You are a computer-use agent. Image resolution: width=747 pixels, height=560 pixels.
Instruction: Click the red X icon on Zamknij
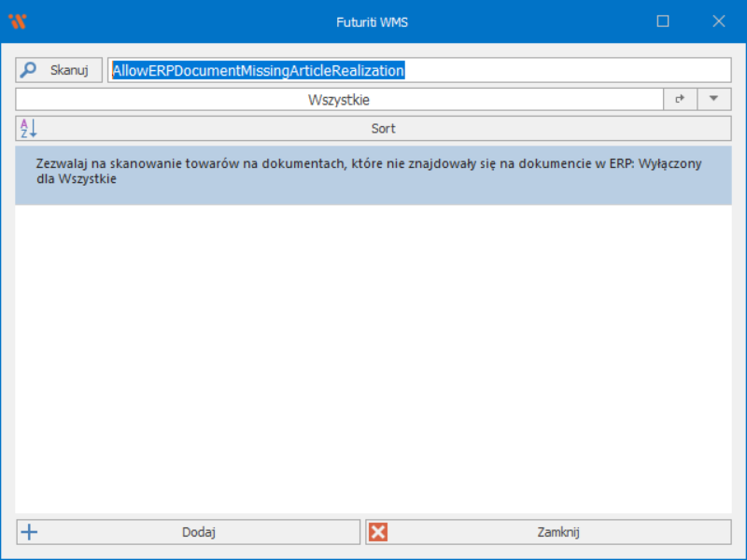pyautogui.click(x=378, y=532)
